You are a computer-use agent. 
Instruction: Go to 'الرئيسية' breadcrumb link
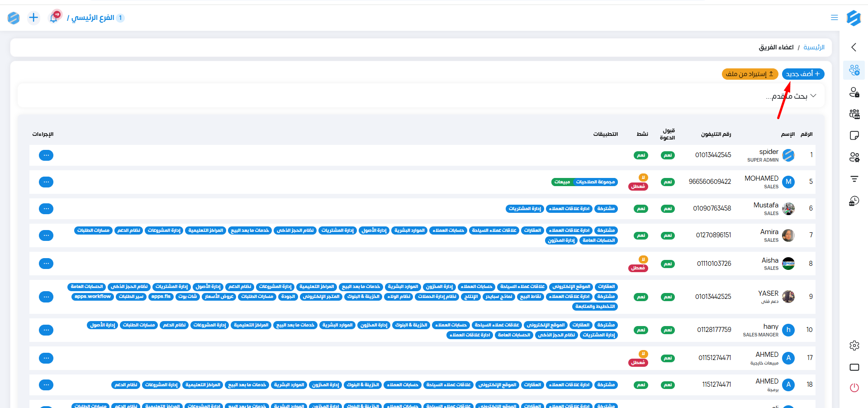coord(814,48)
